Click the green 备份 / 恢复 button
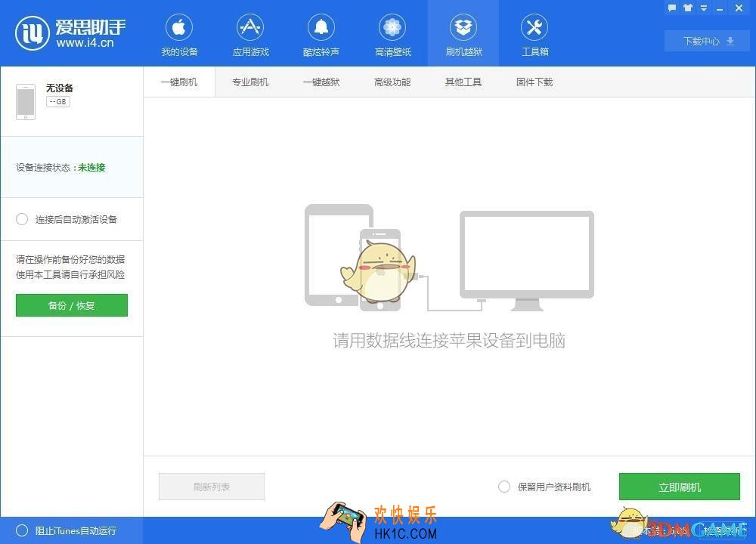Image resolution: width=756 pixels, height=544 pixels. pyautogui.click(x=72, y=305)
